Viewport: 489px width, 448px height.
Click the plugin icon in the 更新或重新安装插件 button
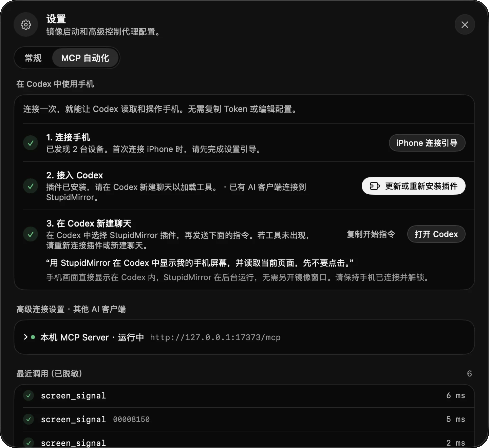pyautogui.click(x=375, y=186)
